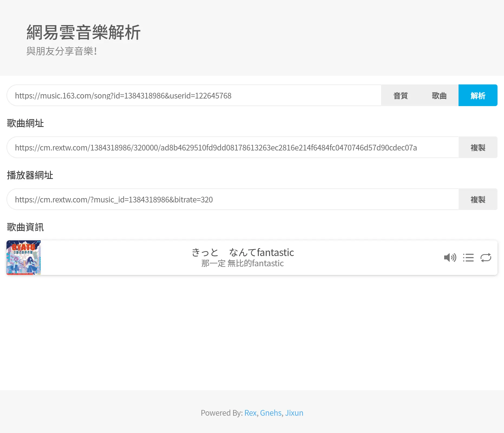Mute the player volume speaker icon
This screenshot has width=504, height=433.
450,257
